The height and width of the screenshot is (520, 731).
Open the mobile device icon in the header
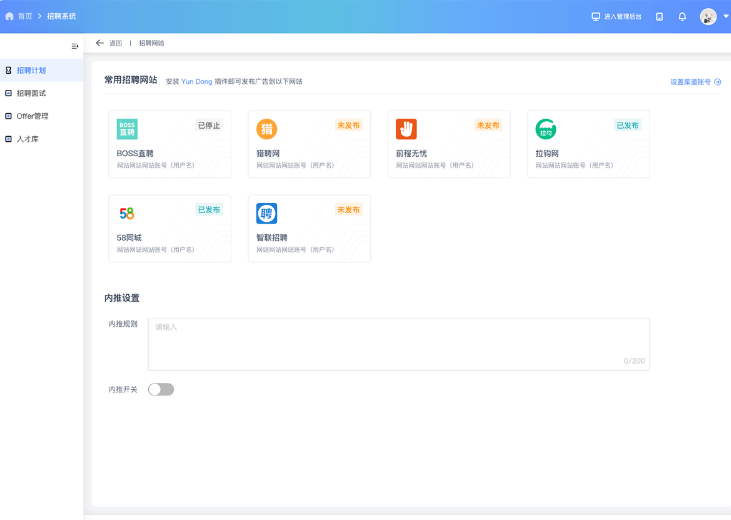[659, 17]
